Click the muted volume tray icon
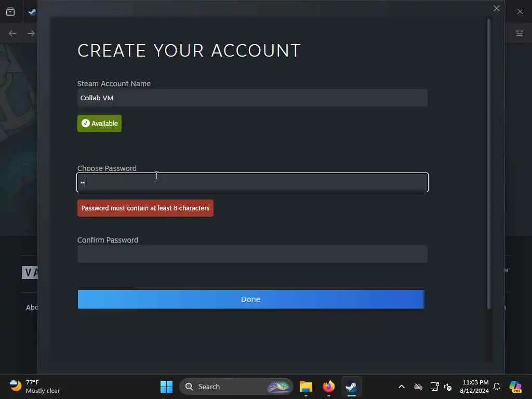 click(x=448, y=387)
